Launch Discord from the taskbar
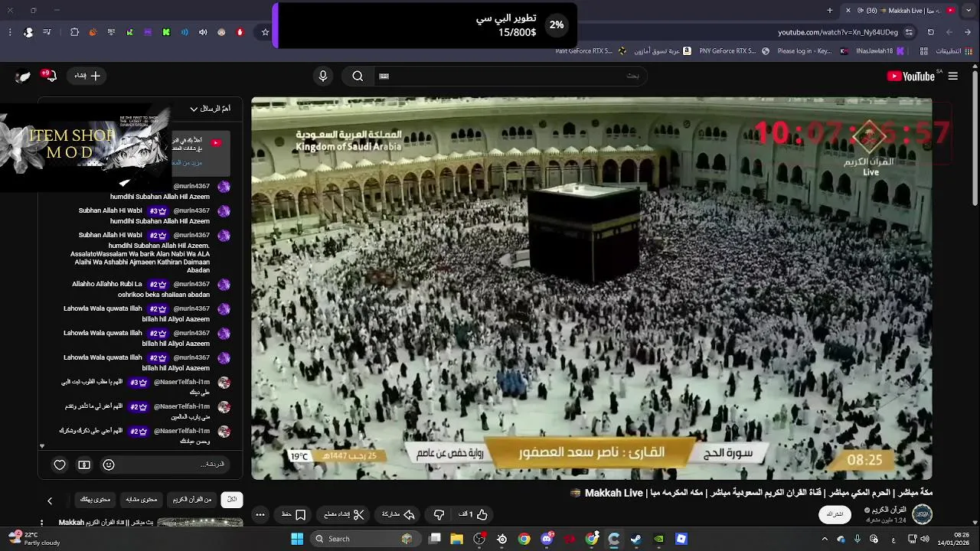 point(547,539)
